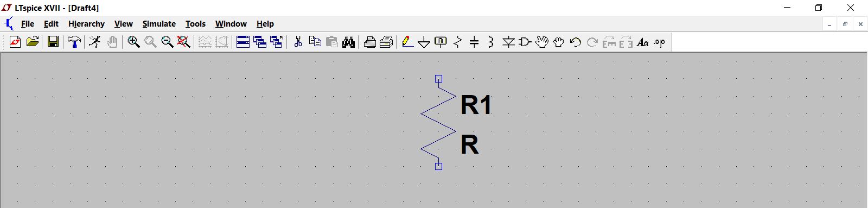Open the Simulate menu

tap(159, 24)
